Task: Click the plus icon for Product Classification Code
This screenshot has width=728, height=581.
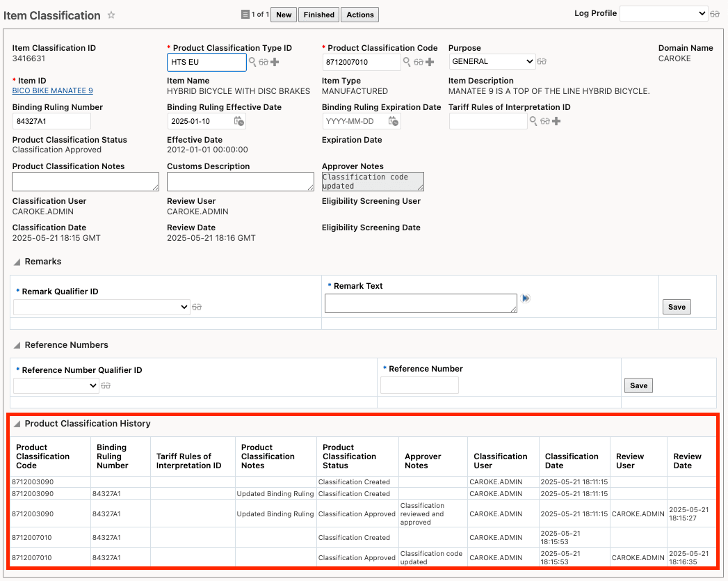Action: [x=430, y=62]
